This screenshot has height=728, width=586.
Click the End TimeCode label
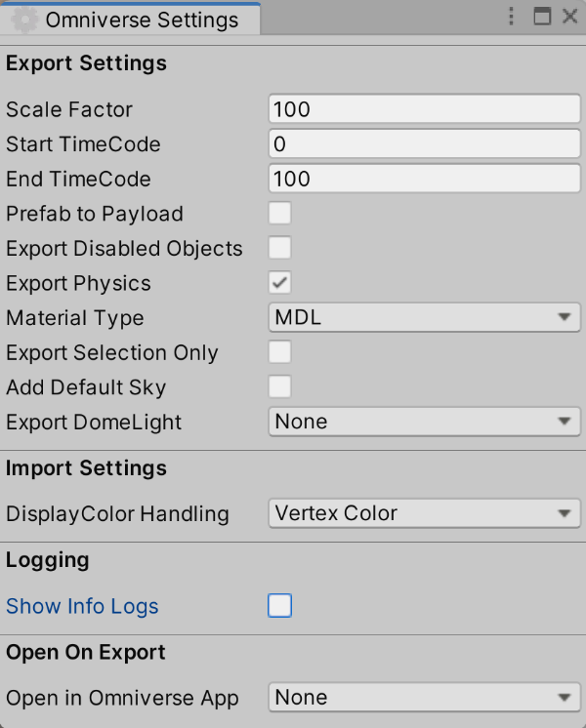pyautogui.click(x=78, y=180)
